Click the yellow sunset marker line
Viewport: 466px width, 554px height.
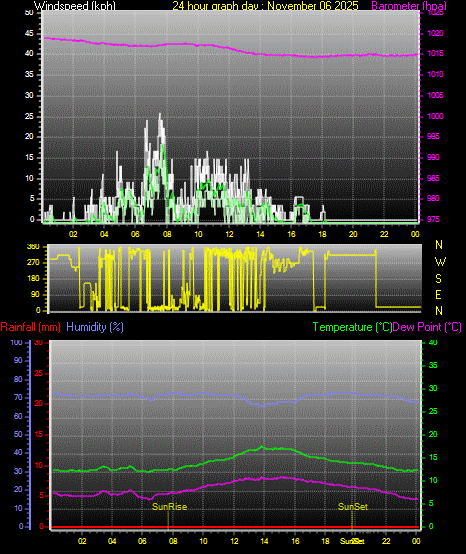(352, 519)
